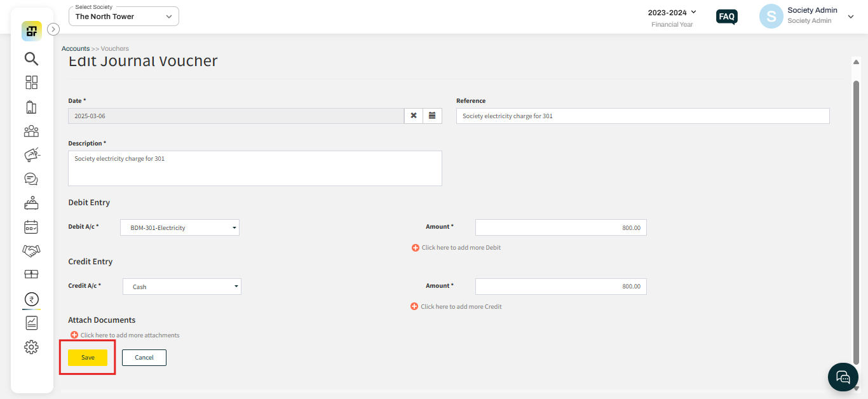Click the Vouchers breadcrumb link

pyautogui.click(x=115, y=48)
